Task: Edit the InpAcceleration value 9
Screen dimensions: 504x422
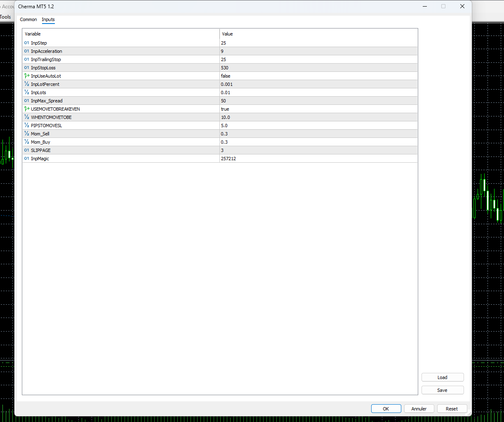Action: [318, 51]
